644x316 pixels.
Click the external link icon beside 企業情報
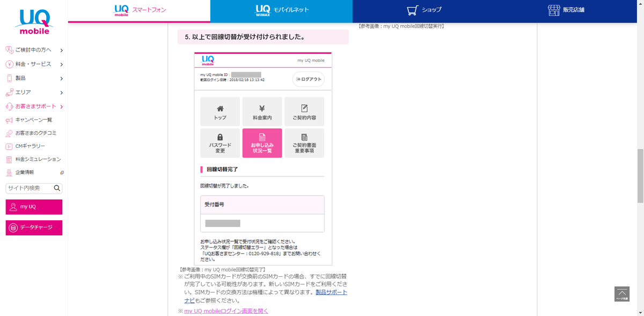(62, 173)
